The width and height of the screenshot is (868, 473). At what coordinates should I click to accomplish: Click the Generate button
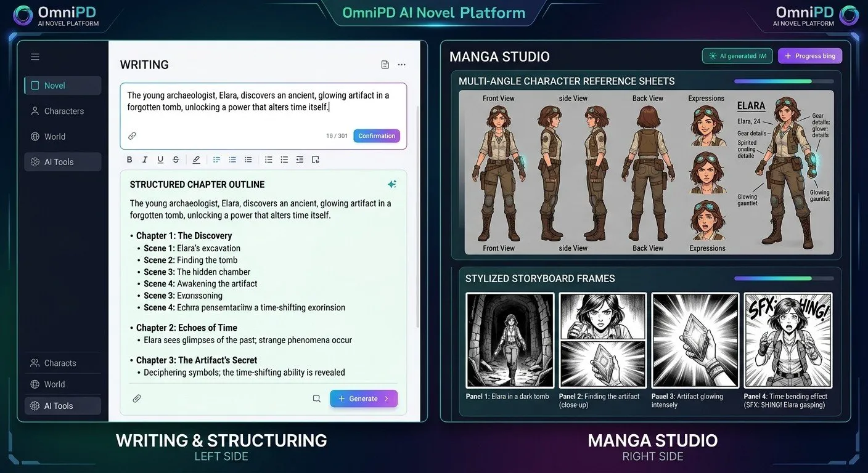click(x=364, y=398)
